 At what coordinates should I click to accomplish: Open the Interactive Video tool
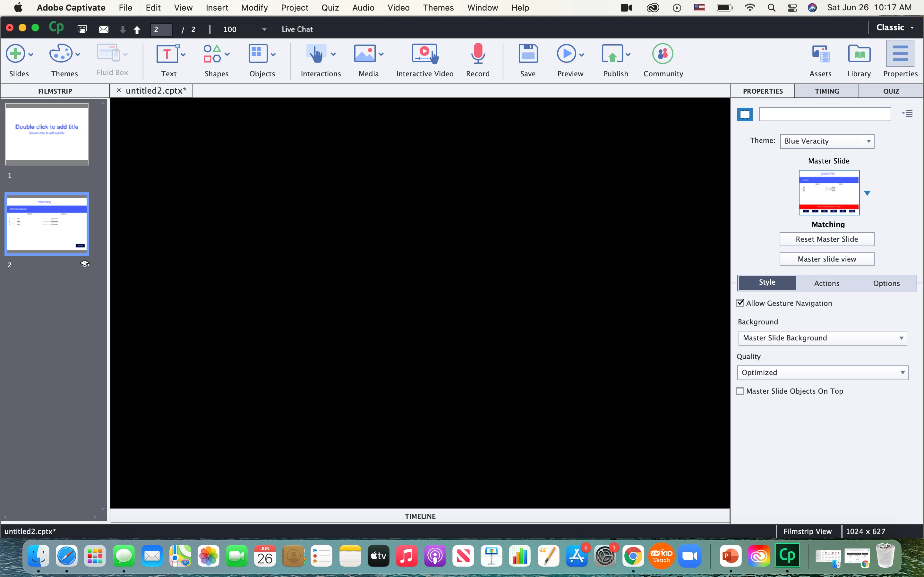pyautogui.click(x=424, y=54)
